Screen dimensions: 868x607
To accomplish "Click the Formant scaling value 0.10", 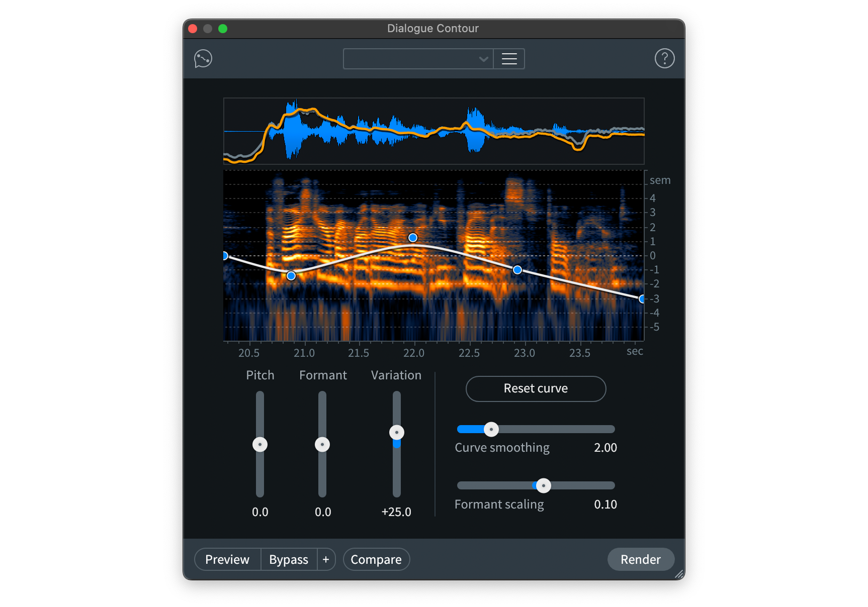I will 605,504.
